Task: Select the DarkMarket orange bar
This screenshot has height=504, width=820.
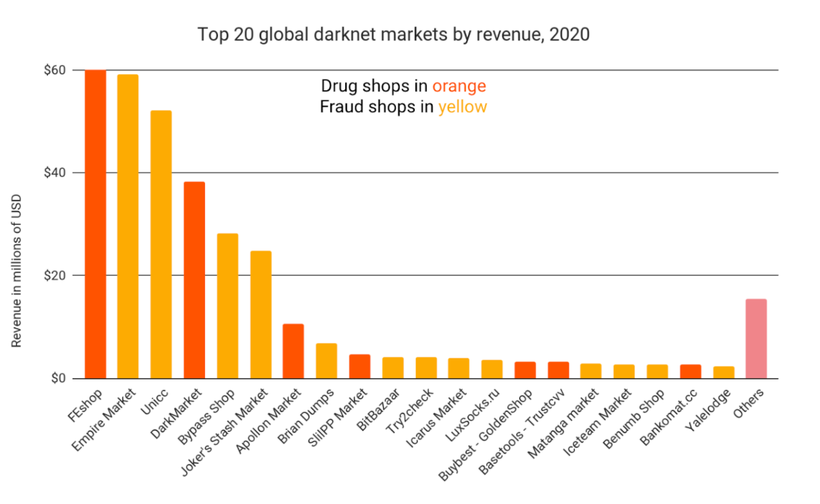Action: click(x=194, y=280)
